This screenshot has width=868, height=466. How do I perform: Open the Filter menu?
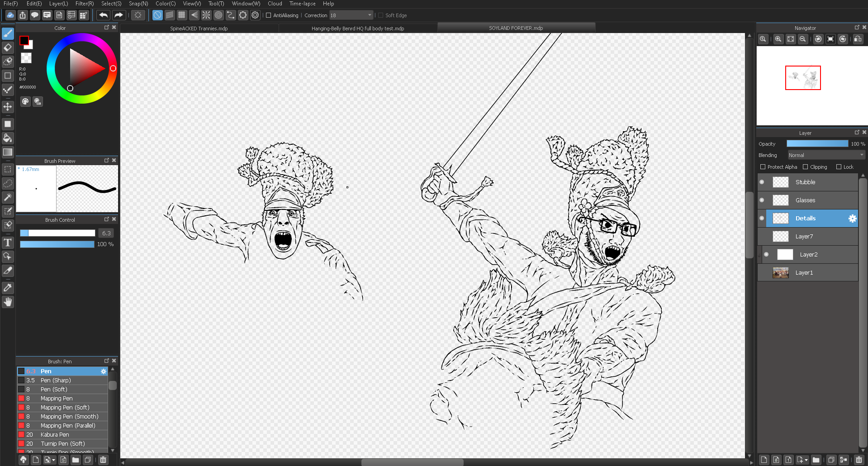click(85, 4)
